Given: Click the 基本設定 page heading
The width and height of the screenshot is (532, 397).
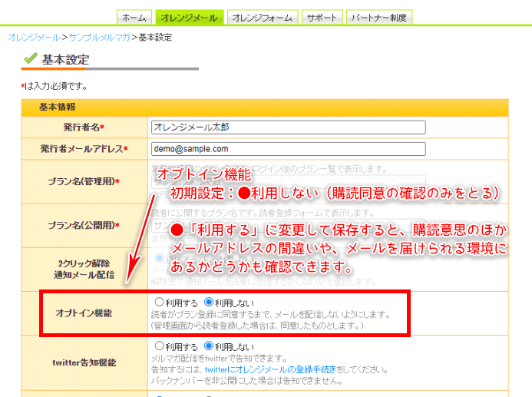Looking at the screenshot, I should point(65,60).
